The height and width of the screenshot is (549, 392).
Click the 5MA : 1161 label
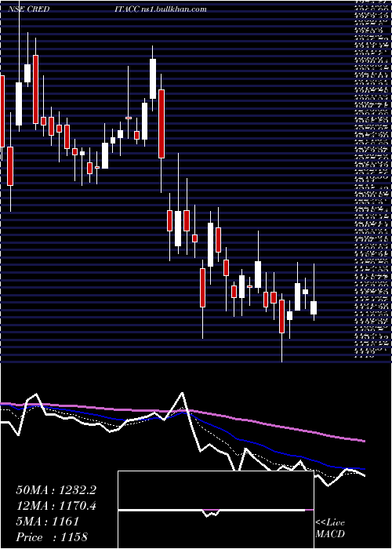(x=47, y=522)
